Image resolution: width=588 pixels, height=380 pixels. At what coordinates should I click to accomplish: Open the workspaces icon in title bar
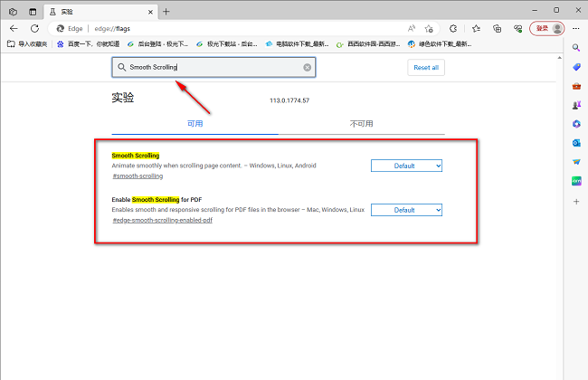coord(13,12)
